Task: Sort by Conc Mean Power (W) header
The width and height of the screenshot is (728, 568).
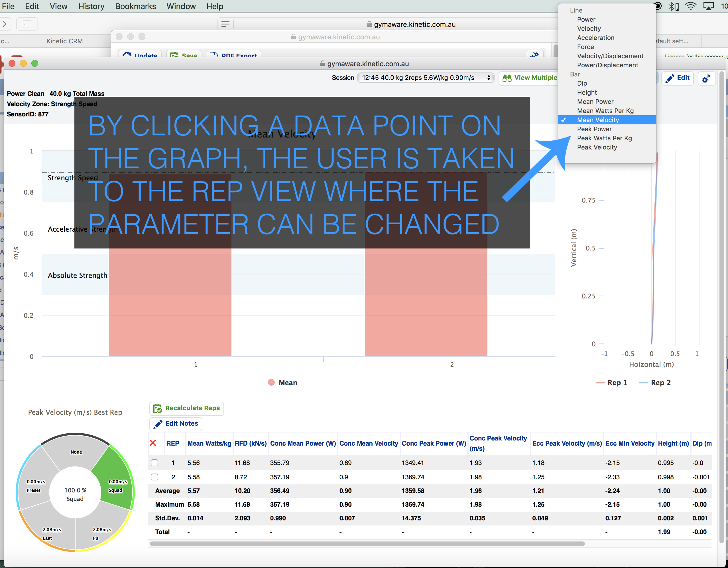Action: pyautogui.click(x=303, y=443)
